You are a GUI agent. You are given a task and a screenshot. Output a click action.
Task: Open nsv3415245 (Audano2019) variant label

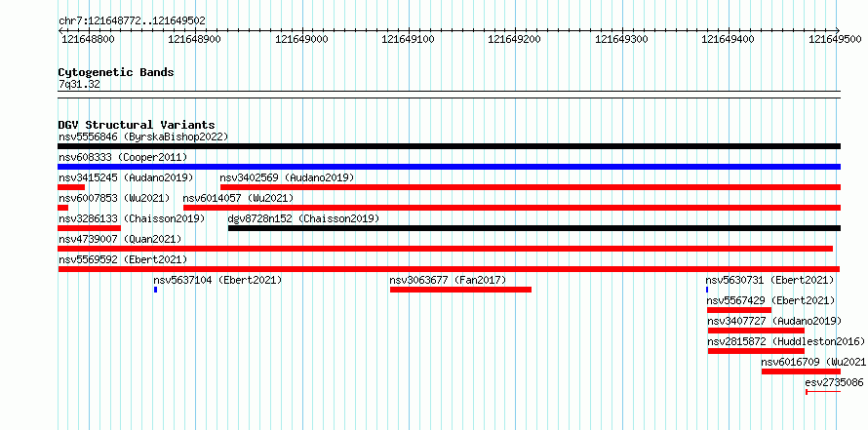[x=126, y=177]
